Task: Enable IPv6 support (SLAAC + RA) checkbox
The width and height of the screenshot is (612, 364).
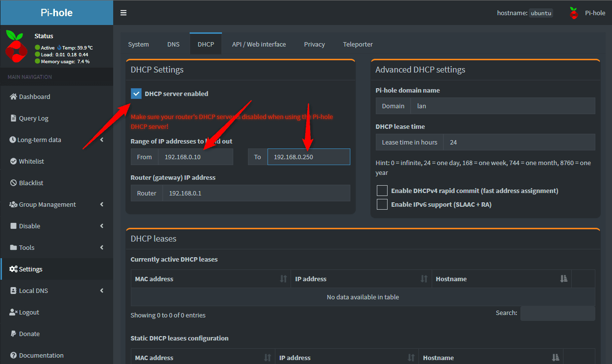Action: [x=382, y=204]
